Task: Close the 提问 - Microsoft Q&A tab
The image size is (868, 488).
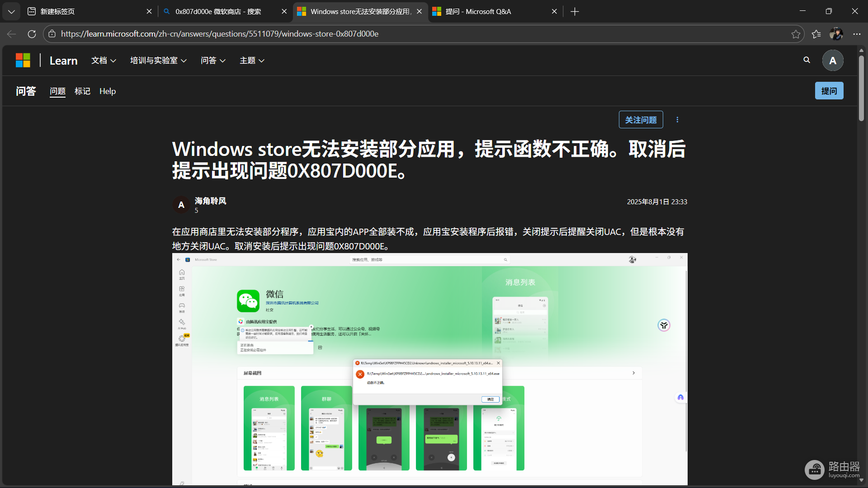Action: point(554,11)
